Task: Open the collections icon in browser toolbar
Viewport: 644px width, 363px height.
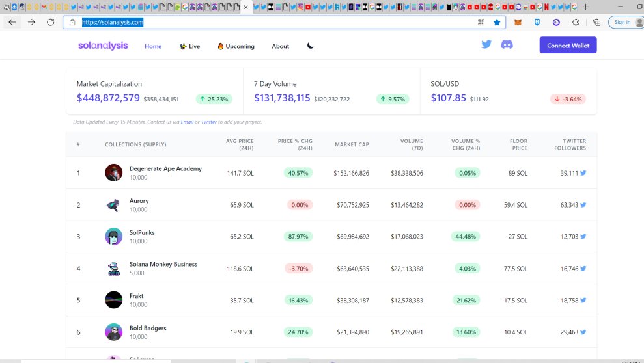Action: tap(596, 22)
